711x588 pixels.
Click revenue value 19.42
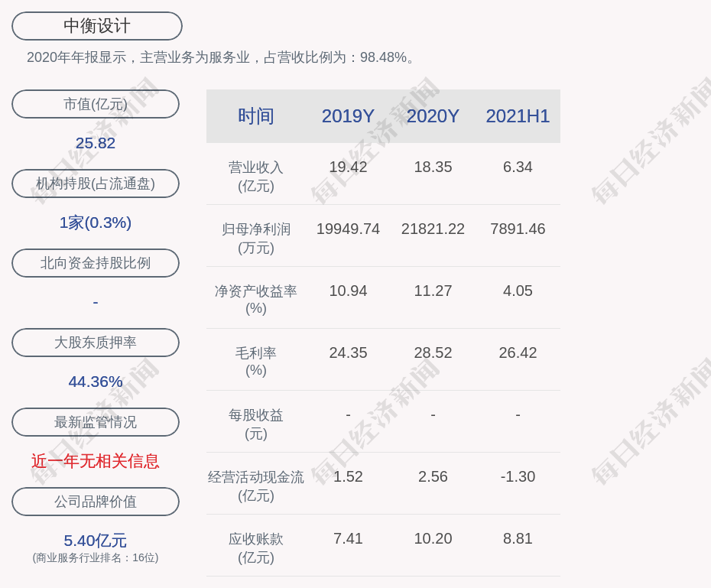pyautogui.click(x=348, y=167)
